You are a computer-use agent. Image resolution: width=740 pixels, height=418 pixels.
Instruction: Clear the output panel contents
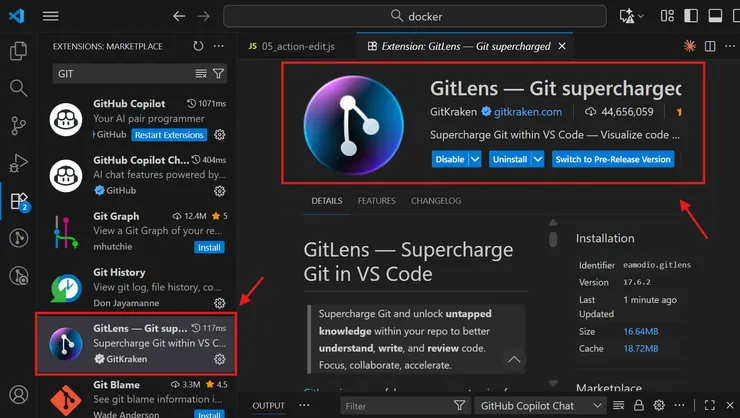coord(618,405)
